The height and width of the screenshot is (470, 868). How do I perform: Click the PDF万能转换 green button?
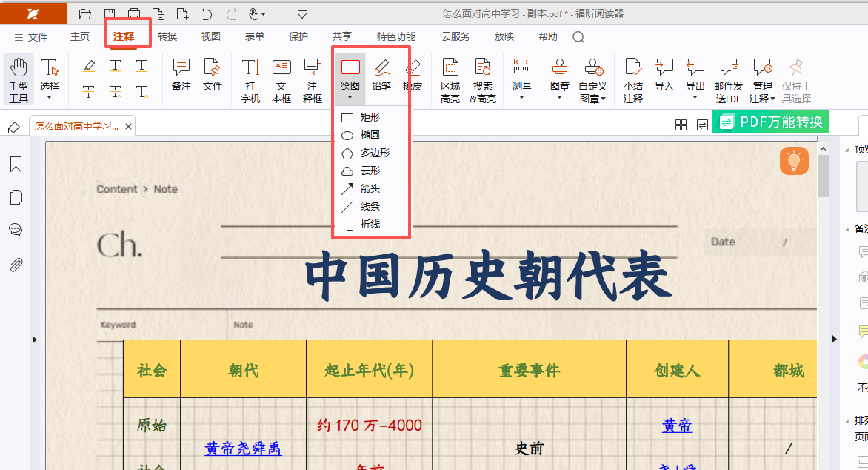(x=771, y=122)
